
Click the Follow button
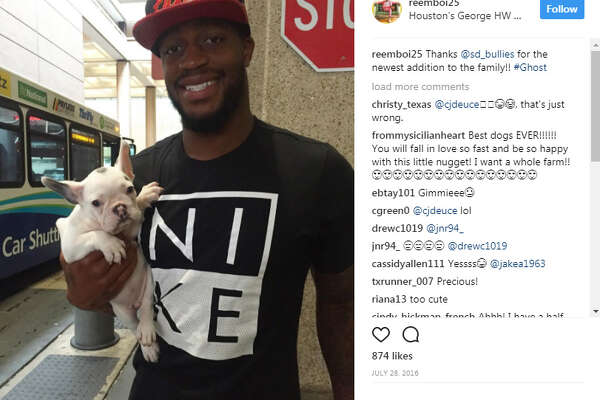(x=562, y=9)
